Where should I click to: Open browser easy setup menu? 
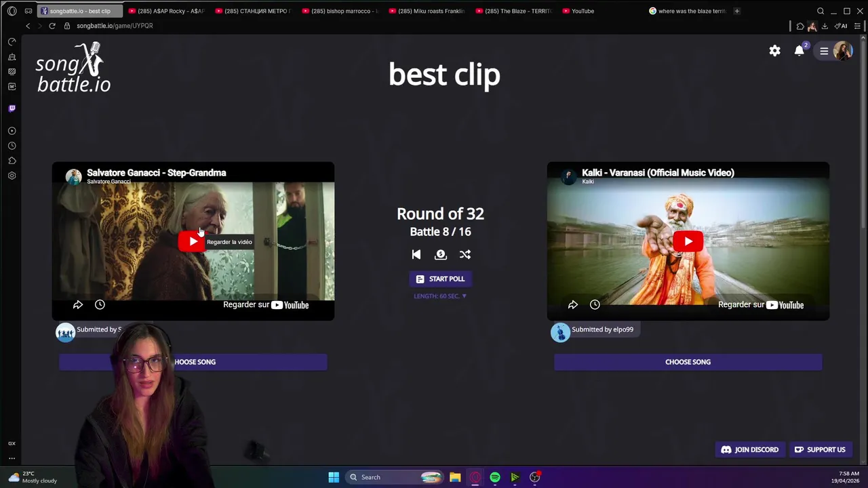tap(857, 26)
